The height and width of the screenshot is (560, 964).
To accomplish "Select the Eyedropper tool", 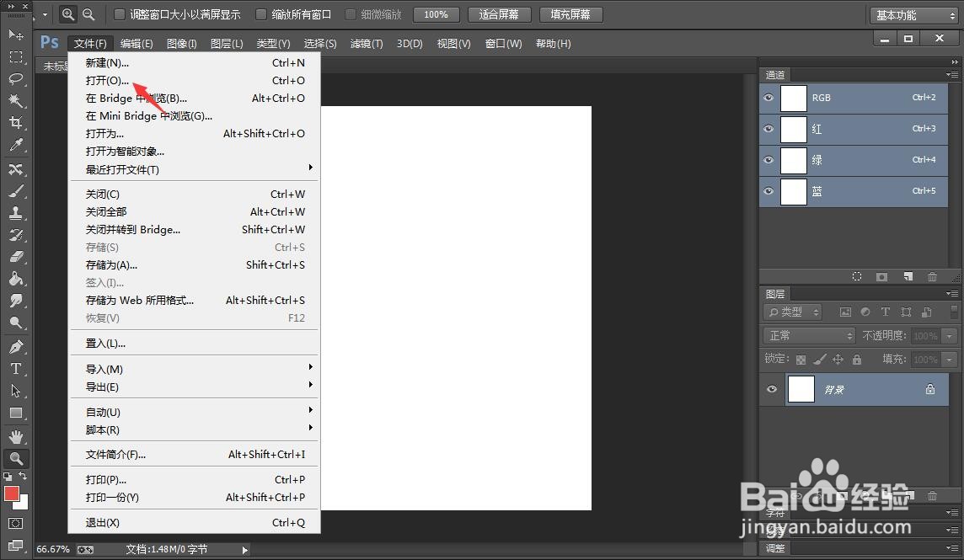I will point(16,145).
